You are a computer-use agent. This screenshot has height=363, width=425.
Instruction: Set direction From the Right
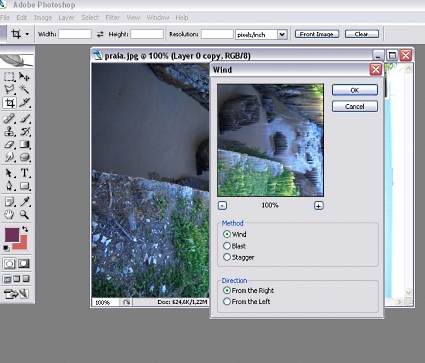coord(227,290)
